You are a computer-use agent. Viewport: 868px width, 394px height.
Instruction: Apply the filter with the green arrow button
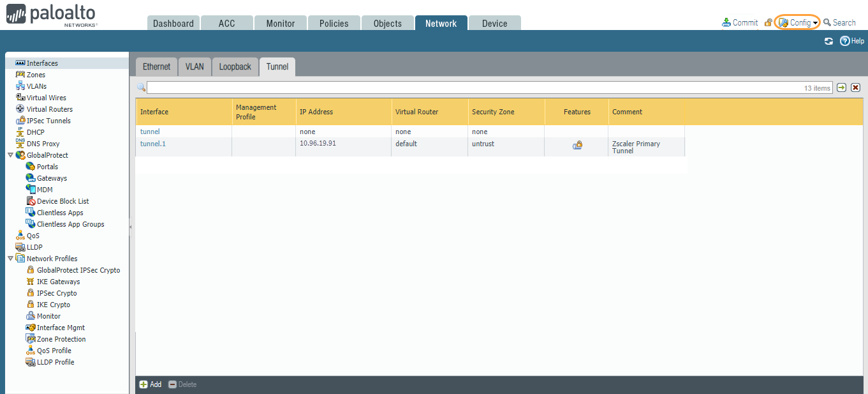[842, 87]
